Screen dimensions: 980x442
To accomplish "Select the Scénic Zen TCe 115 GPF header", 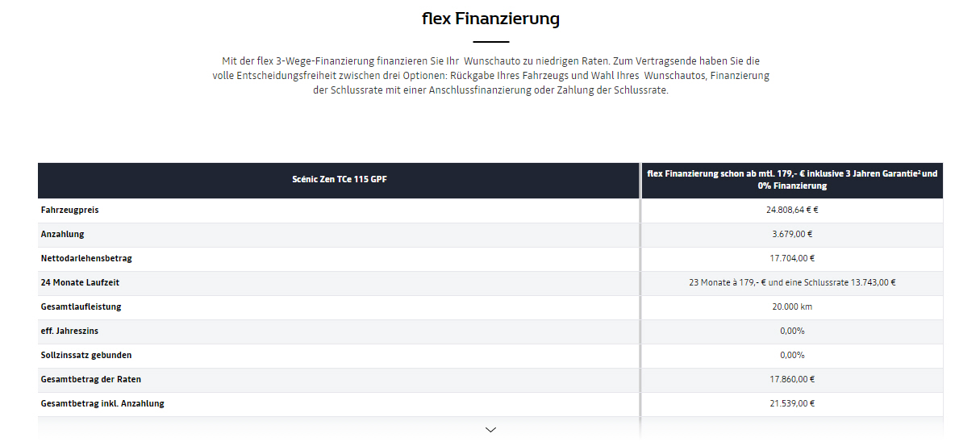I will [339, 179].
